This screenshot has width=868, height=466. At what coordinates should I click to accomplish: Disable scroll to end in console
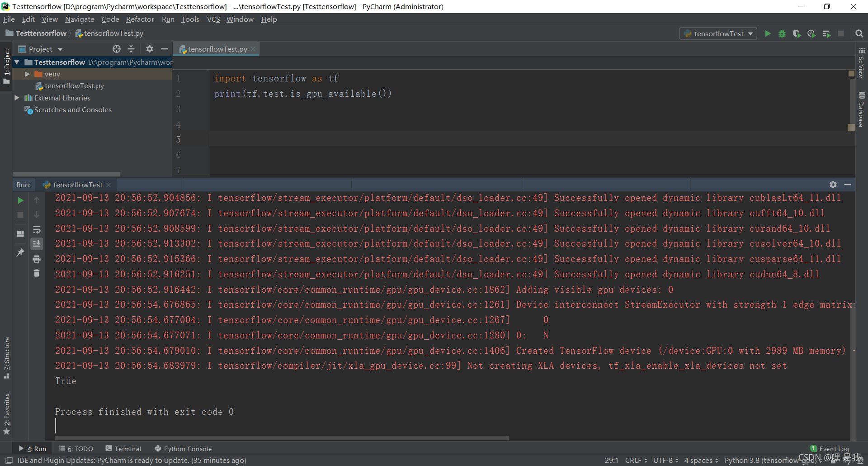(37, 244)
